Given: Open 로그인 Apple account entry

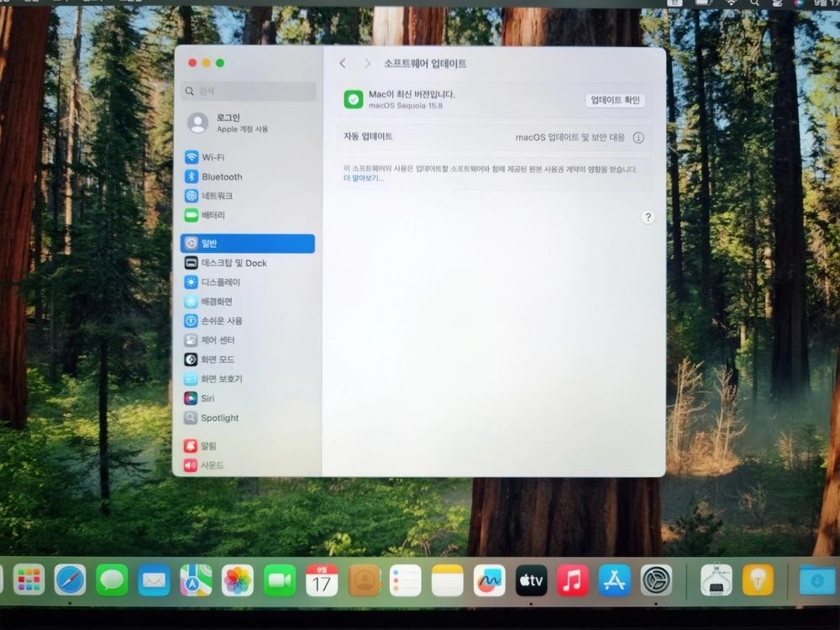Looking at the screenshot, I should coord(248,123).
